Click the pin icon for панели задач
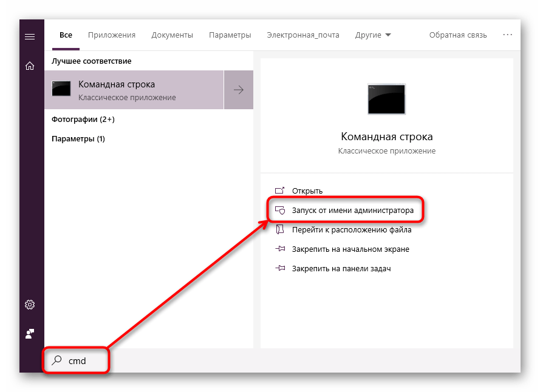 pyautogui.click(x=280, y=268)
